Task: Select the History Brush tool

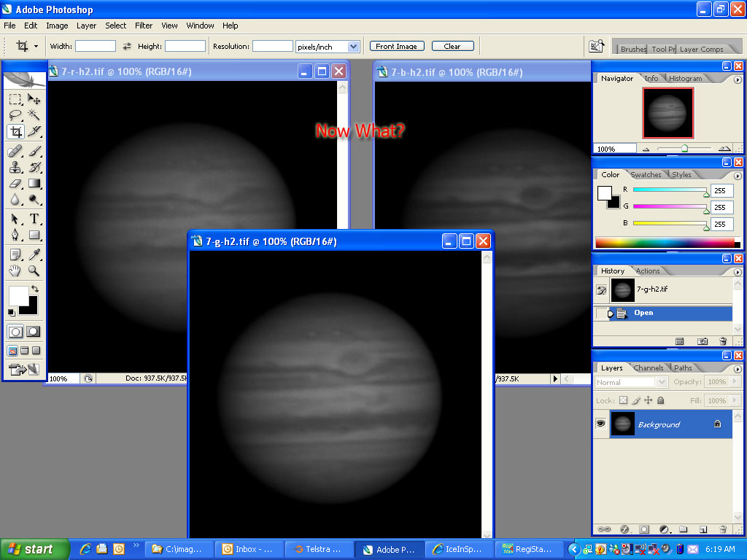Action: 34,167
